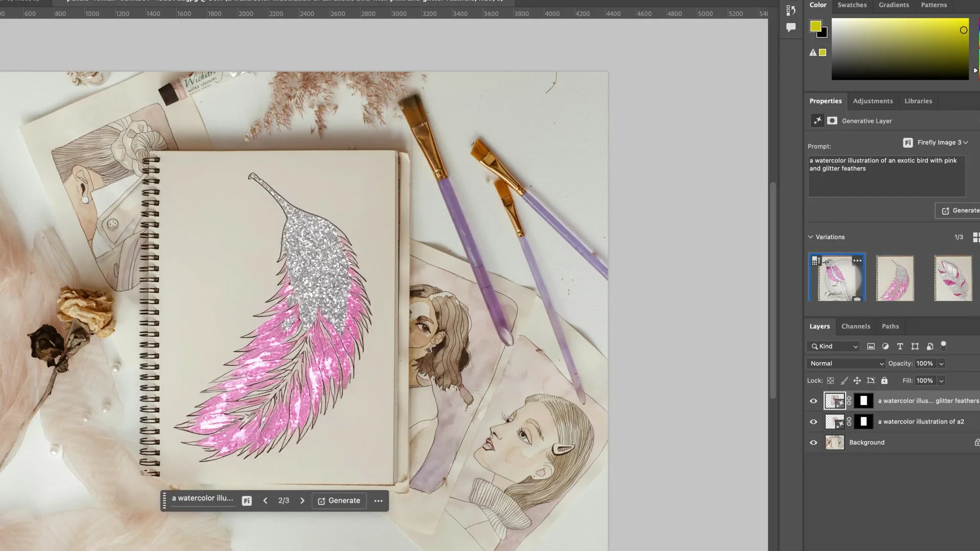
Task: Click the Fi Firefly badge next to Prompt
Action: click(908, 143)
